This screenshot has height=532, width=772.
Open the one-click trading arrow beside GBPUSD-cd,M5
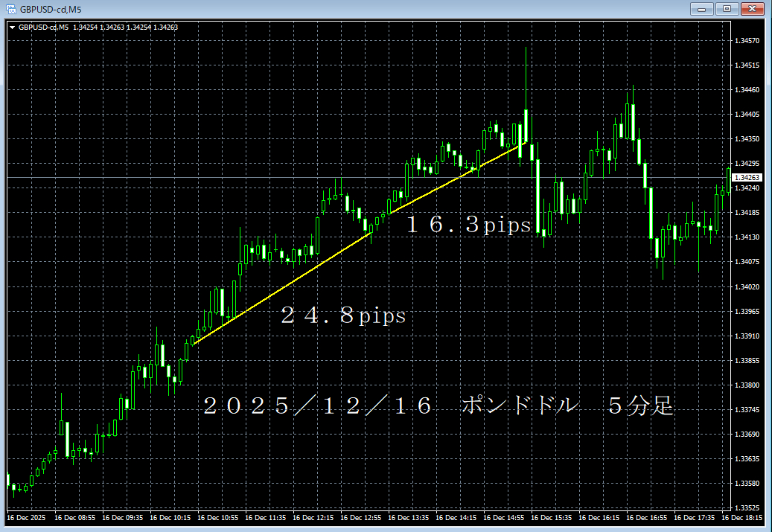[13, 28]
